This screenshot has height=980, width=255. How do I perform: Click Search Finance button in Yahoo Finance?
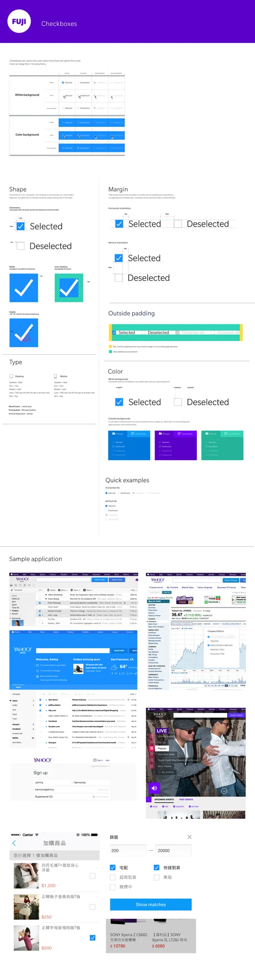point(231,580)
